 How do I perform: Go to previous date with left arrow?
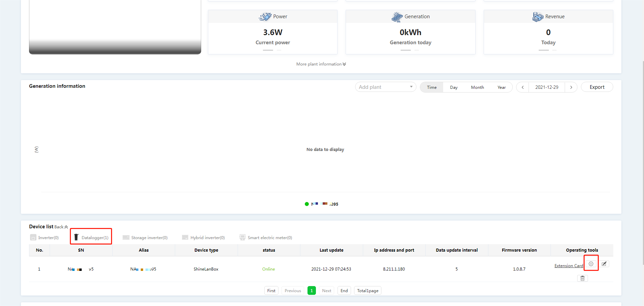[522, 87]
